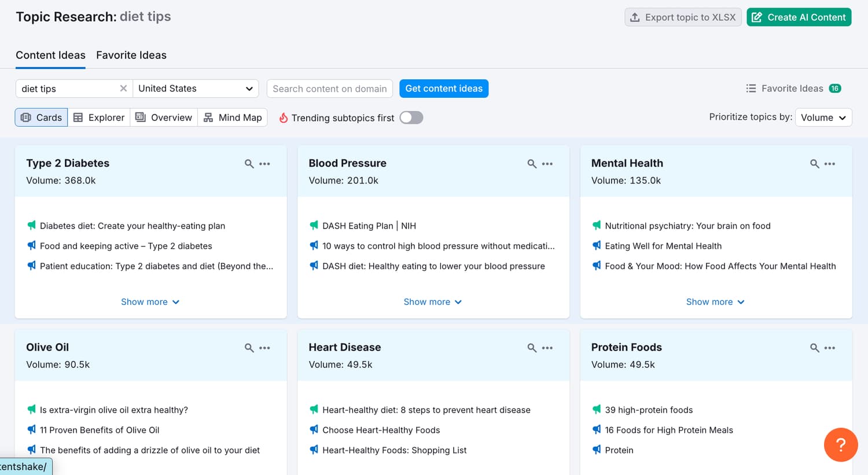Open the United States country dropdown

pos(196,89)
